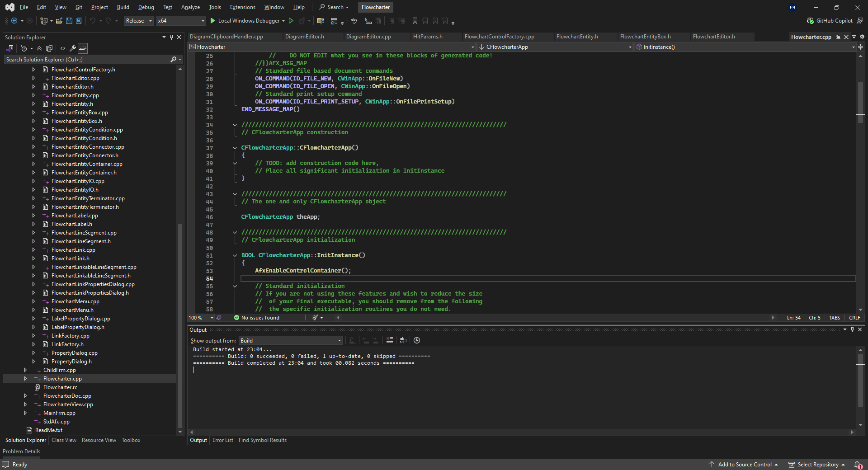Click Local Windows Debugger start button
The height and width of the screenshot is (470, 868).
(245, 21)
